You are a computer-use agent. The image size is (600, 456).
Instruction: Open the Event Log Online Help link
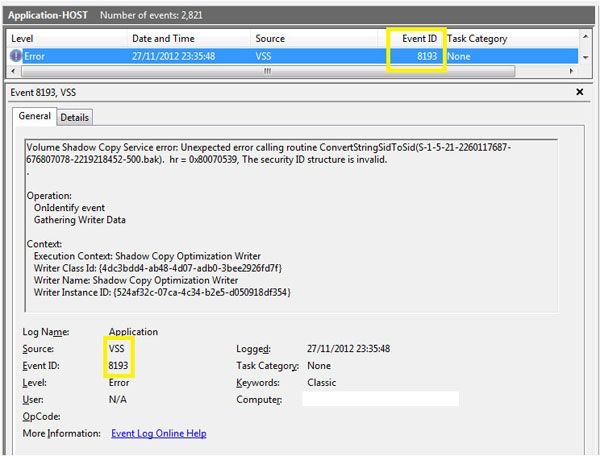[x=159, y=433]
